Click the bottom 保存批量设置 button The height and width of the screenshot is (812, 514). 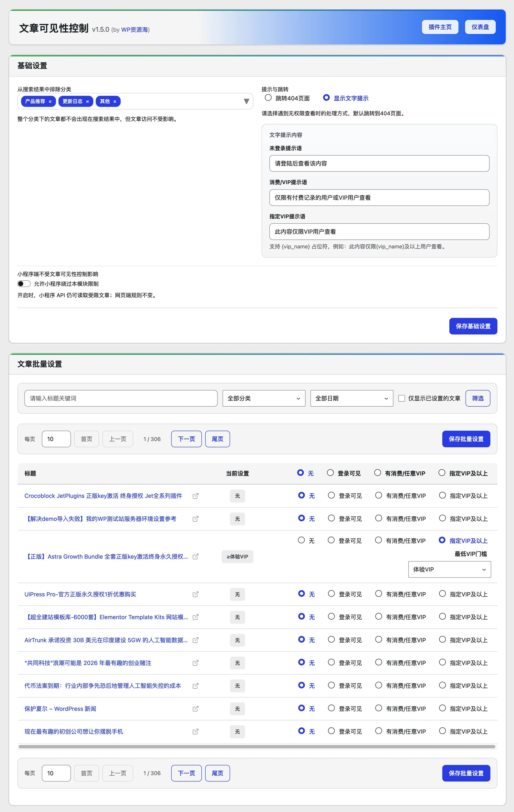pyautogui.click(x=466, y=773)
